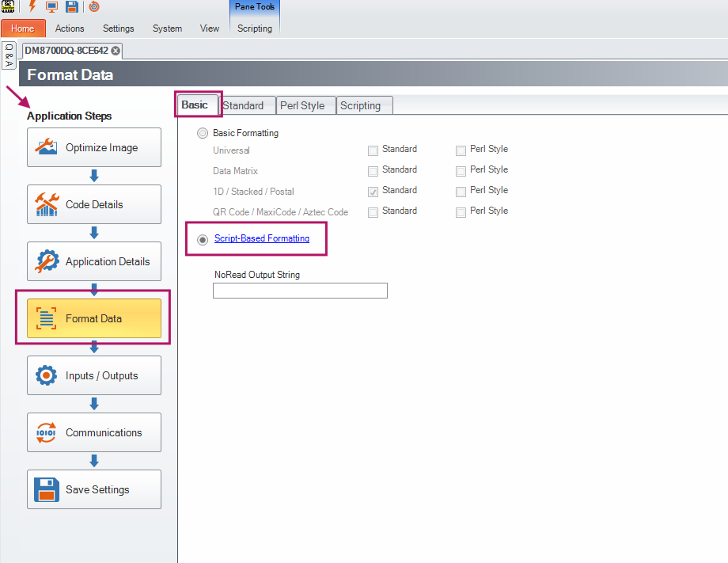The width and height of the screenshot is (728, 563).
Task: Go to the Code Details step
Action: click(x=94, y=204)
